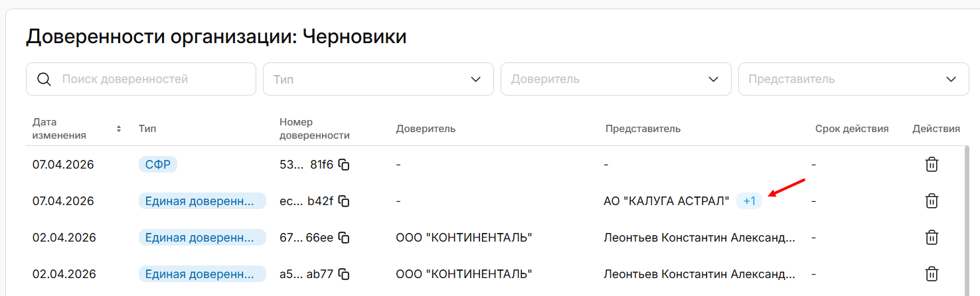
Task: Click trash icon for draft a5...ab77
Action: [x=932, y=274]
